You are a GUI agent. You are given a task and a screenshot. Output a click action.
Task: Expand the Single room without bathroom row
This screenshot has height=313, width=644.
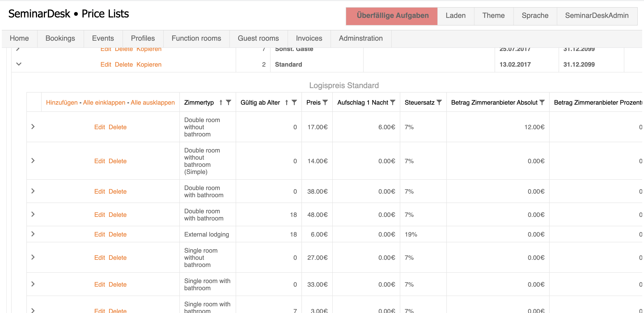pyautogui.click(x=33, y=257)
